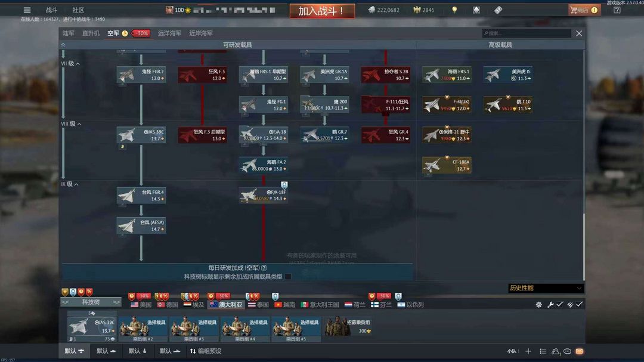Click the red percent discount badge above 科技树
Image resolution: width=644 pixels, height=362 pixels.
[x=89, y=292]
